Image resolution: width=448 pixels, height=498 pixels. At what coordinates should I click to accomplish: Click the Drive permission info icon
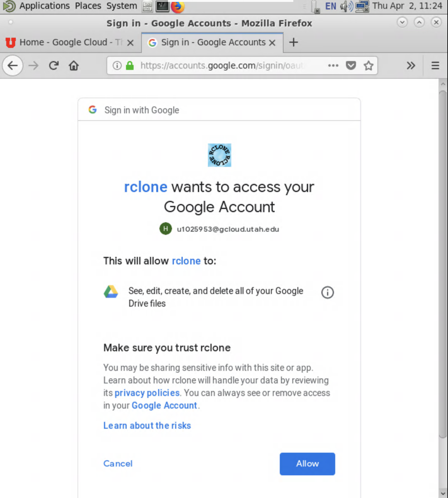[x=327, y=292]
